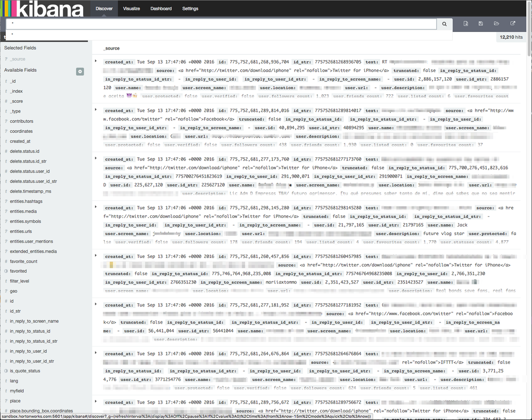
Task: Click the type icon beside the _source field
Action: point(6,59)
